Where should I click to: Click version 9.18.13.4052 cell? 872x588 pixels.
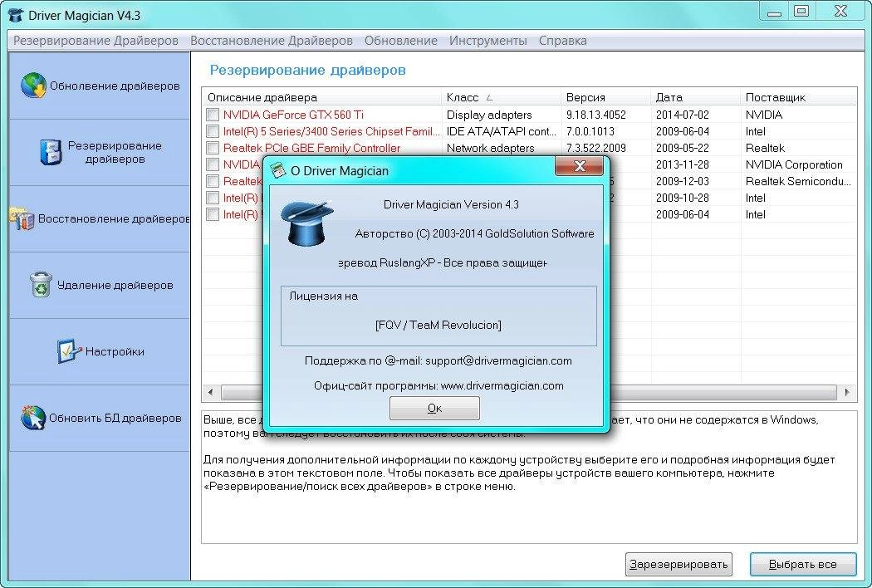595,115
